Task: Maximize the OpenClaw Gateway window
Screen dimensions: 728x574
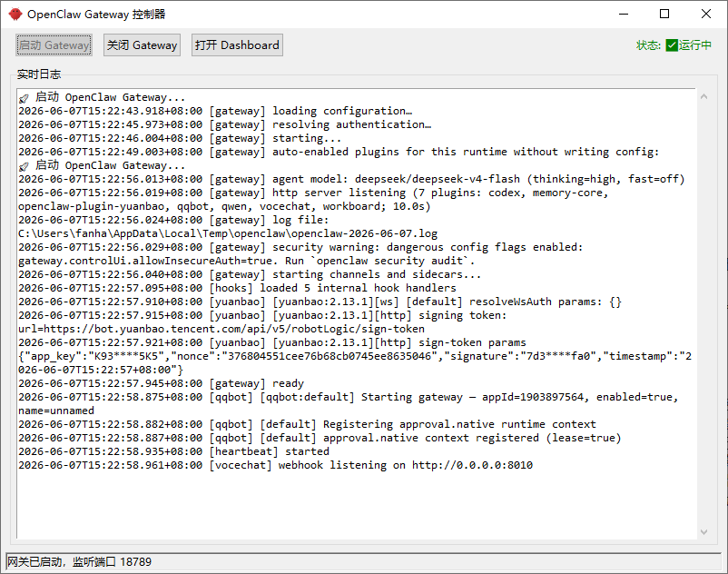Action: click(x=664, y=14)
